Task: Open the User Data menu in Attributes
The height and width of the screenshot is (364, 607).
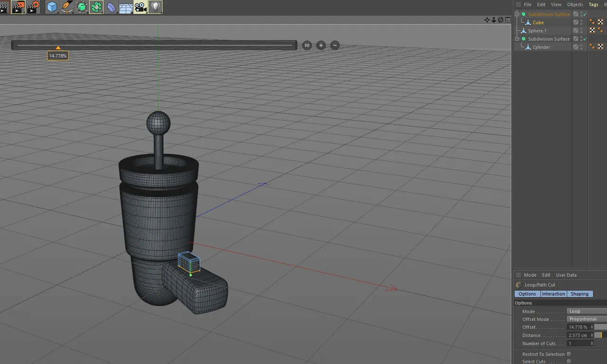Action: click(x=566, y=275)
